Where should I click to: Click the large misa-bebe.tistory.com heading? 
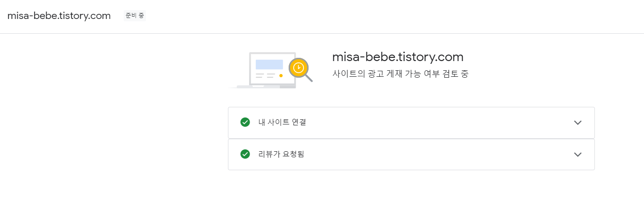398,57
